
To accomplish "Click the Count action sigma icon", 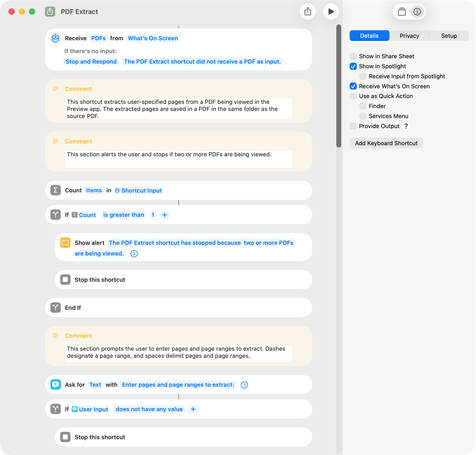I will pos(56,190).
